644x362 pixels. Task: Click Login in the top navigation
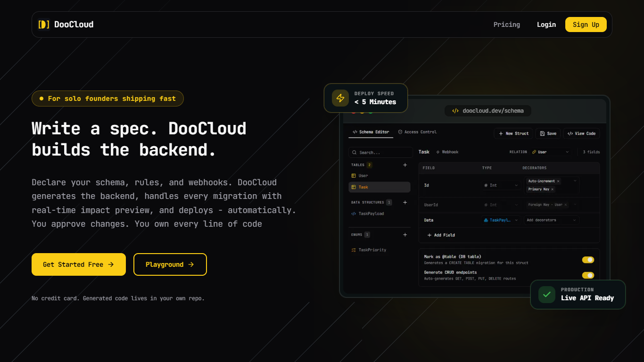[546, 25]
